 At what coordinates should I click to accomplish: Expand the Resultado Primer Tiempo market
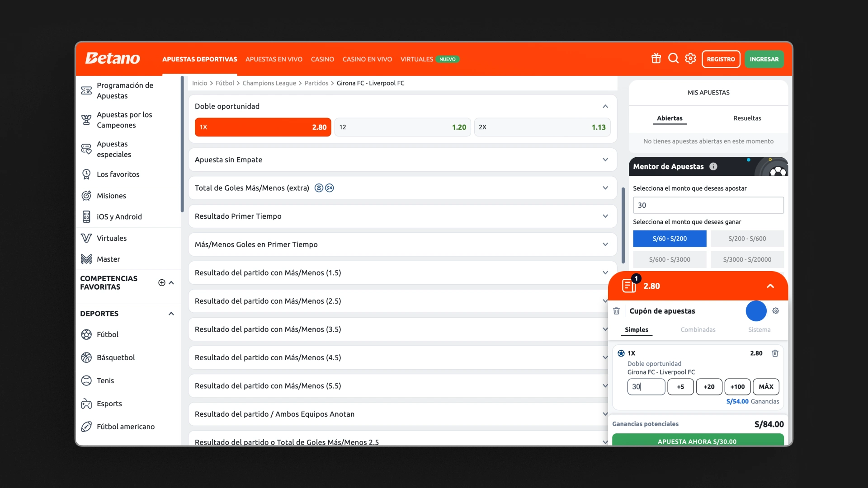pos(605,216)
